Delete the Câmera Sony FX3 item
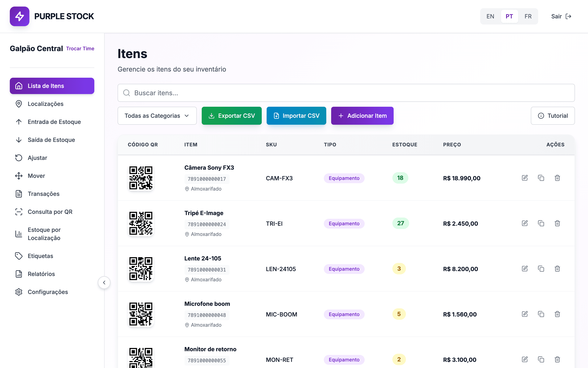This screenshot has height=368, width=588. click(557, 178)
